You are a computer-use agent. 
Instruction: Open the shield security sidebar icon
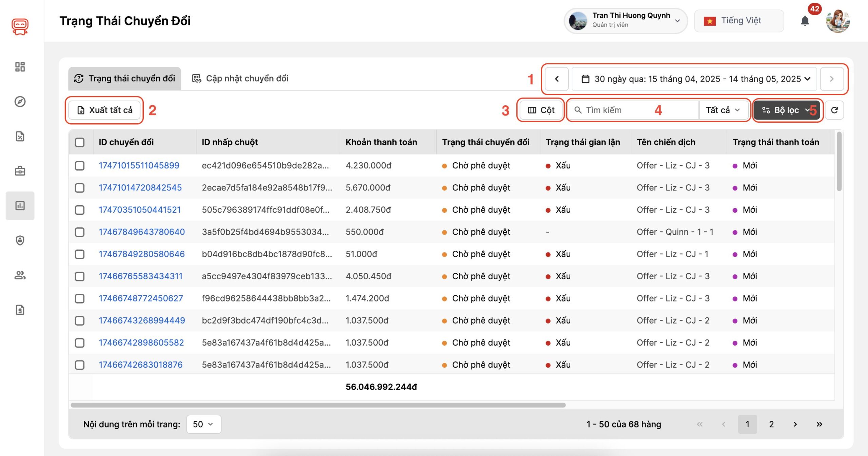[20, 241]
